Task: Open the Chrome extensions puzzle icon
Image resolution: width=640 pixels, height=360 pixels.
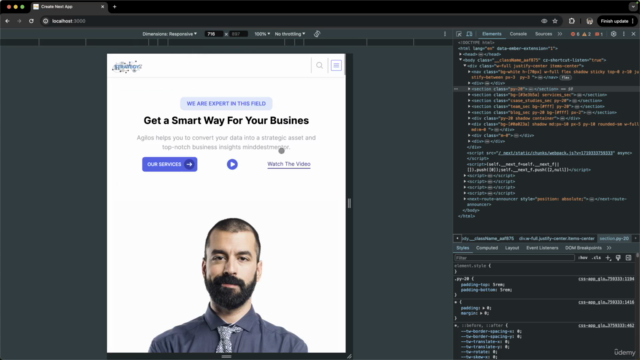Action: pos(572,21)
